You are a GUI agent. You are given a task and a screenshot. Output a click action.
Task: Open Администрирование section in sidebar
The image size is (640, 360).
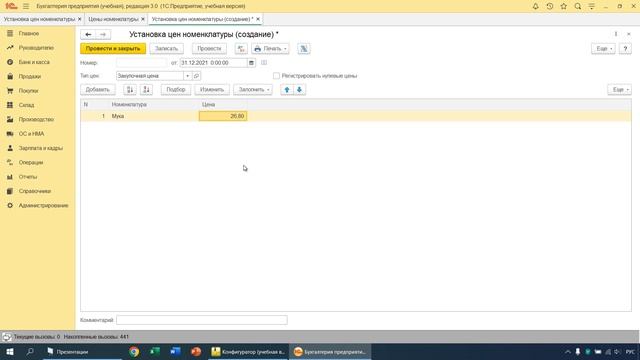tap(43, 205)
